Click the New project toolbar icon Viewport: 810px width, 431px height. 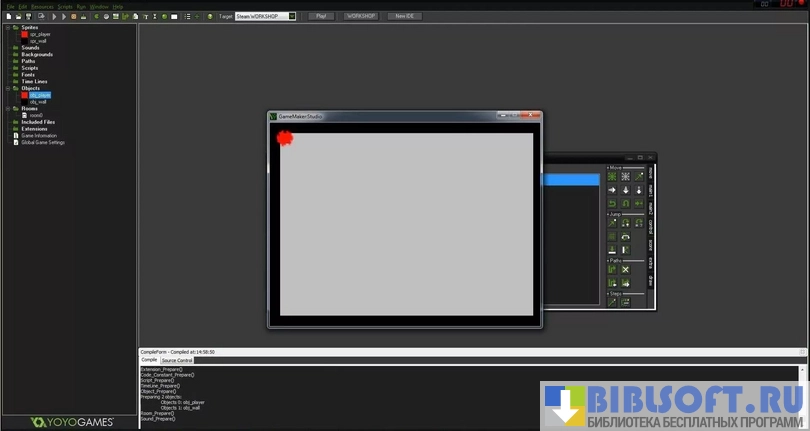pyautogui.click(x=8, y=17)
